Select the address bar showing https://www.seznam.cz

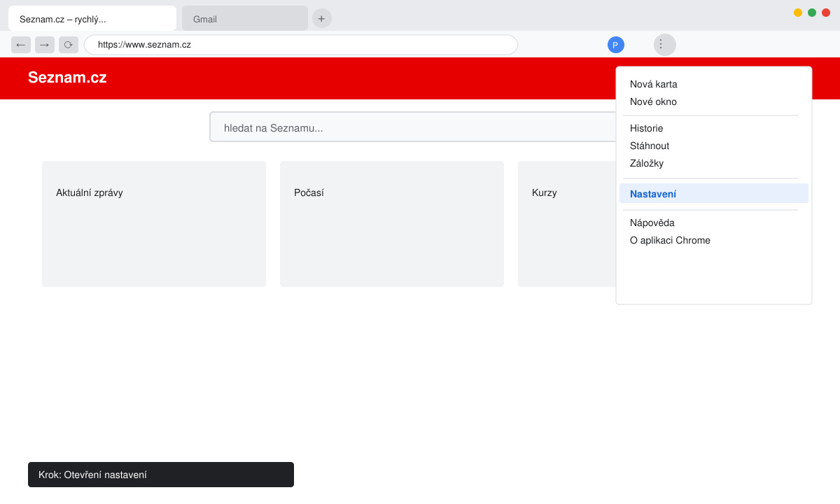tap(301, 45)
